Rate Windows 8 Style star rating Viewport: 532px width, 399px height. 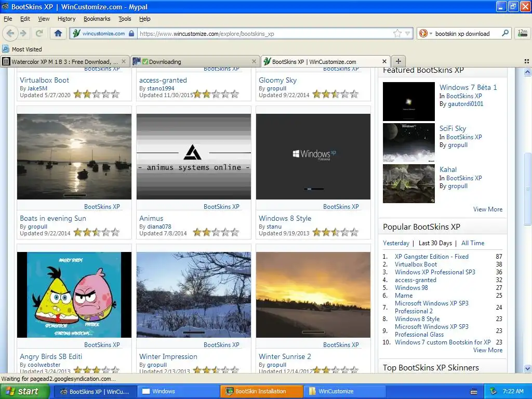pos(336,232)
